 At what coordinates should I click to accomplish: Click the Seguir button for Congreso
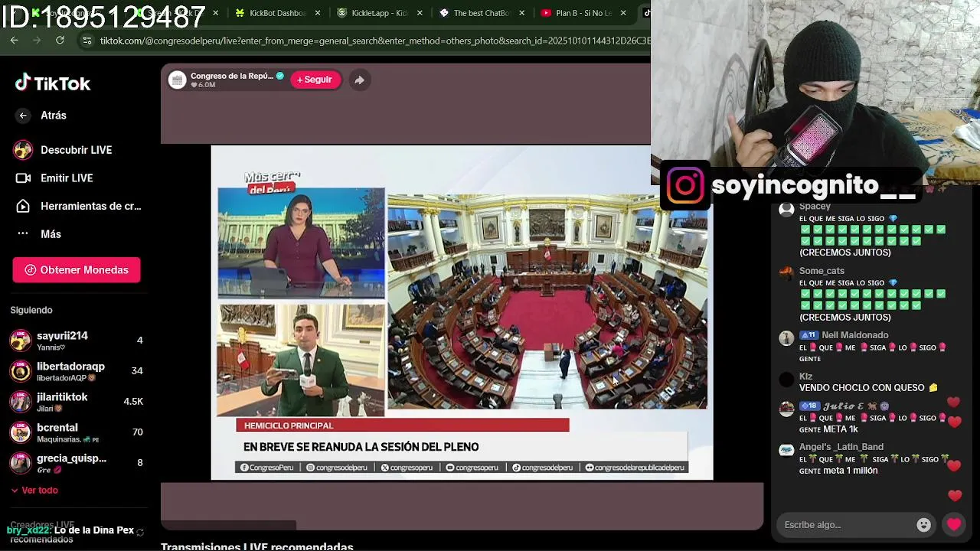coord(315,80)
